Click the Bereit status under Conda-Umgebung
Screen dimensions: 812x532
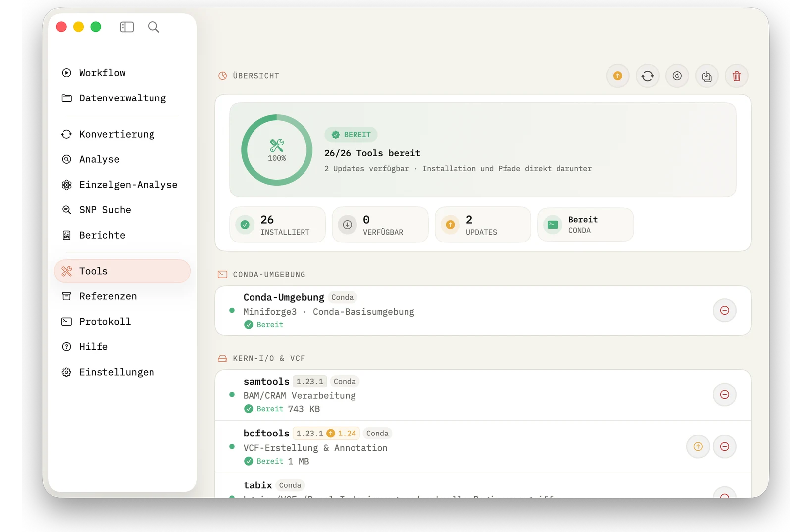pyautogui.click(x=264, y=325)
